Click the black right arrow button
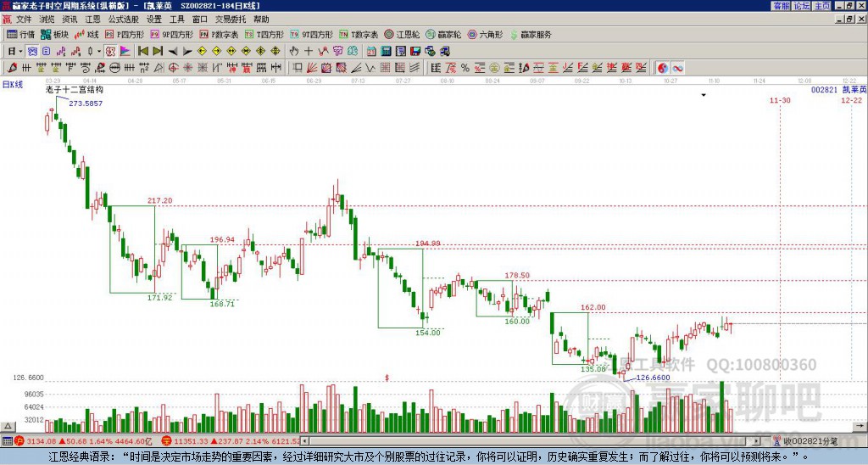The width and height of the screenshot is (868, 465). tap(187, 51)
